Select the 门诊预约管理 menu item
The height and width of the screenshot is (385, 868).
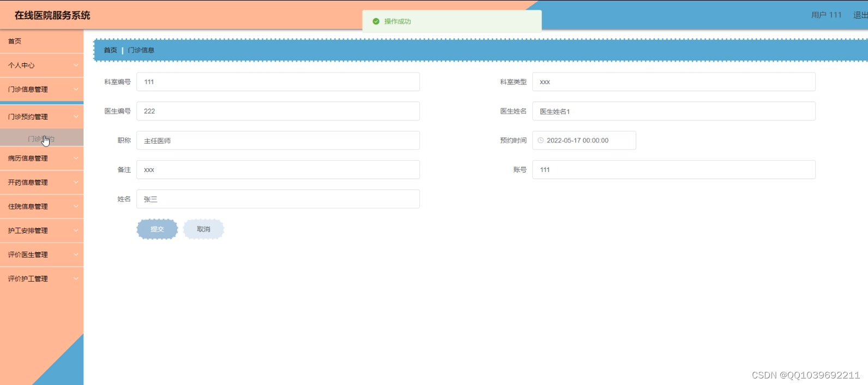point(41,117)
